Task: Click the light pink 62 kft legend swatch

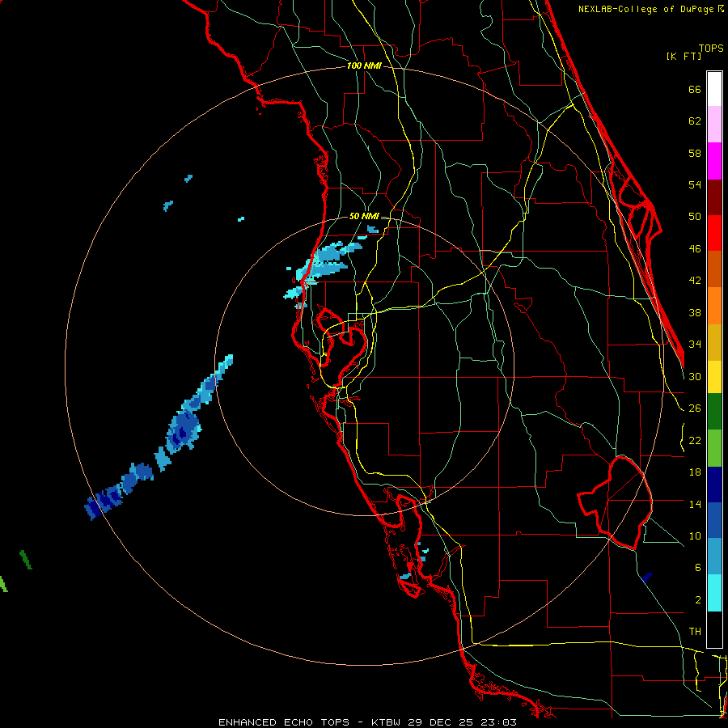Action: [714, 124]
